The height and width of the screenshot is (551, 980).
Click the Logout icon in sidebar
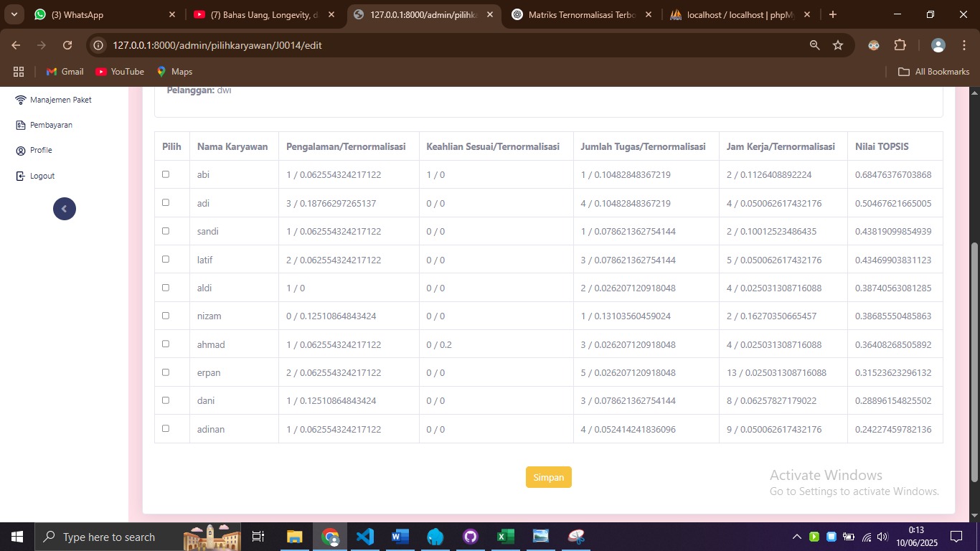pos(21,176)
